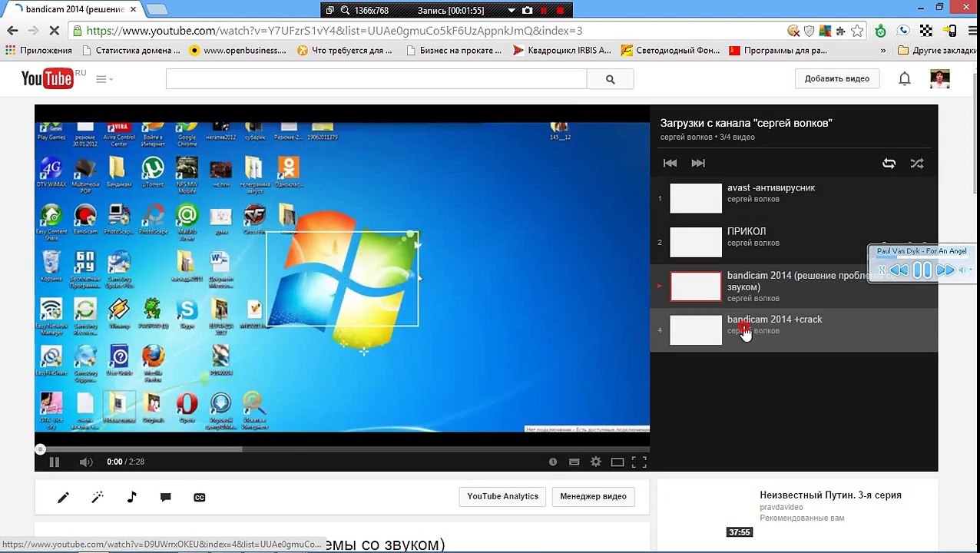Image resolution: width=980 pixels, height=553 pixels.
Task: Click the phone bubble extension icon
Action: 903,31
